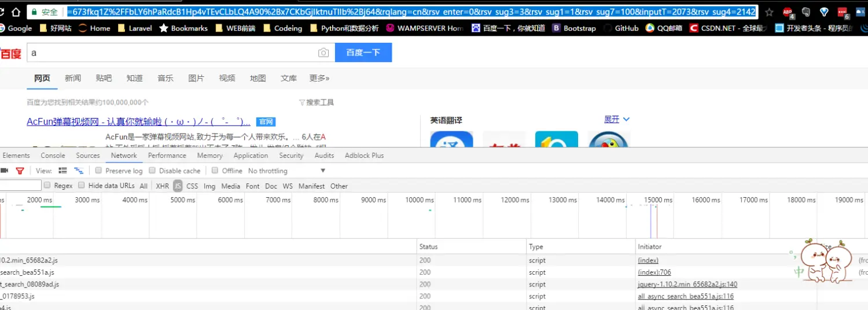Click the camera image-search icon in Baidu box
This screenshot has height=310, width=868.
pyautogui.click(x=323, y=53)
